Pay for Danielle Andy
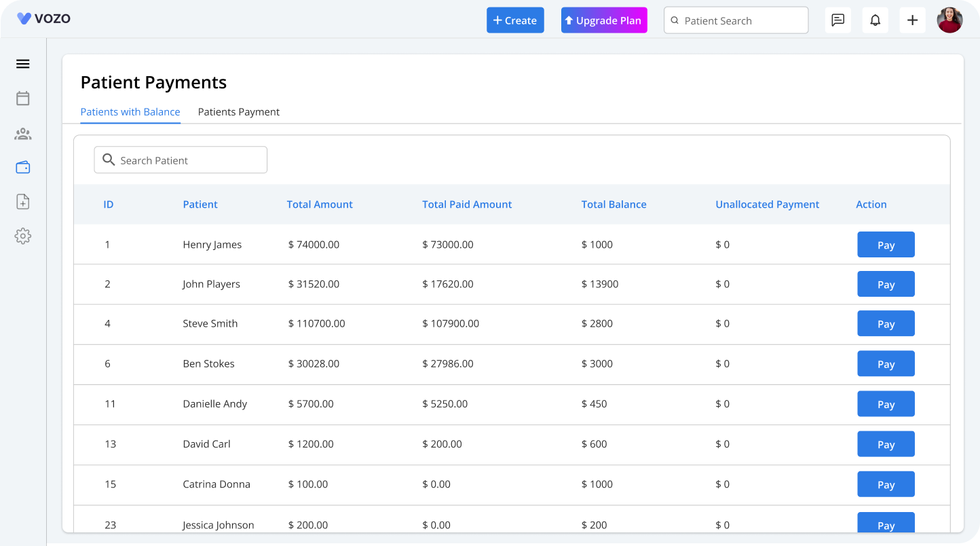 click(886, 404)
